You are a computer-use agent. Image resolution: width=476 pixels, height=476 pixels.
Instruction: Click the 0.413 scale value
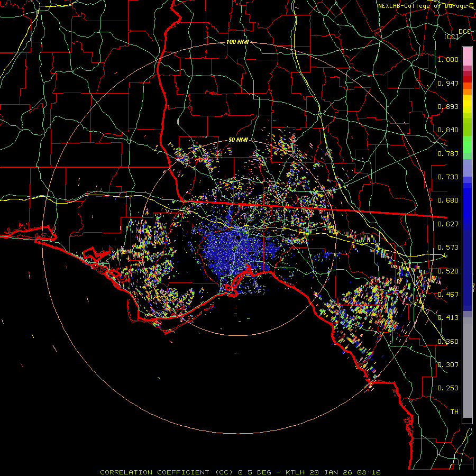tap(448, 318)
